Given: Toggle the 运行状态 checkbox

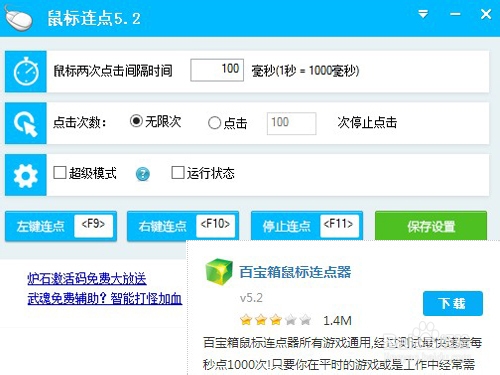Looking at the screenshot, I should coord(178,173).
